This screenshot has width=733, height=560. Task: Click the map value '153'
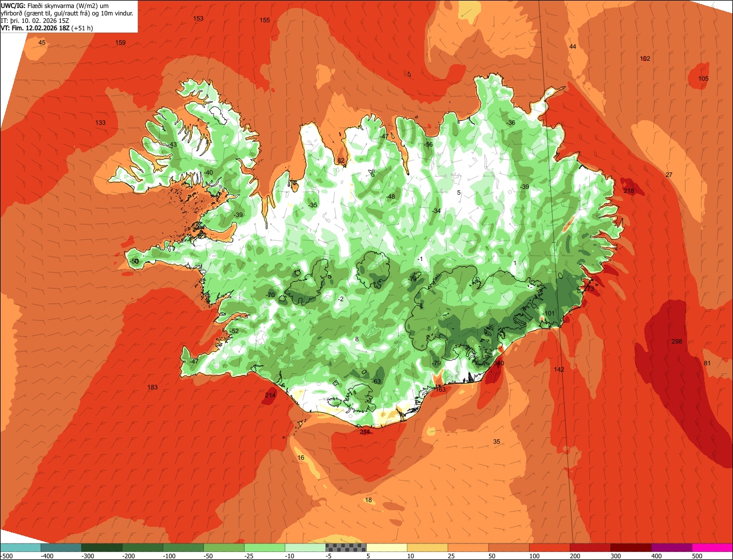pyautogui.click(x=198, y=19)
